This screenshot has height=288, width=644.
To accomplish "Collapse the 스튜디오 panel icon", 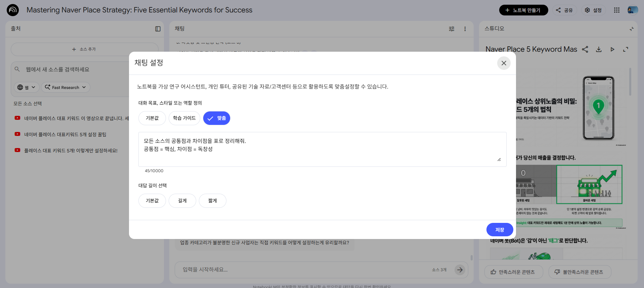I will [632, 29].
